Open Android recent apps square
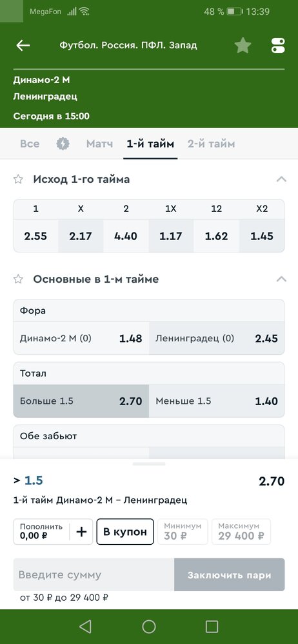298x644 pixels. tap(212, 627)
